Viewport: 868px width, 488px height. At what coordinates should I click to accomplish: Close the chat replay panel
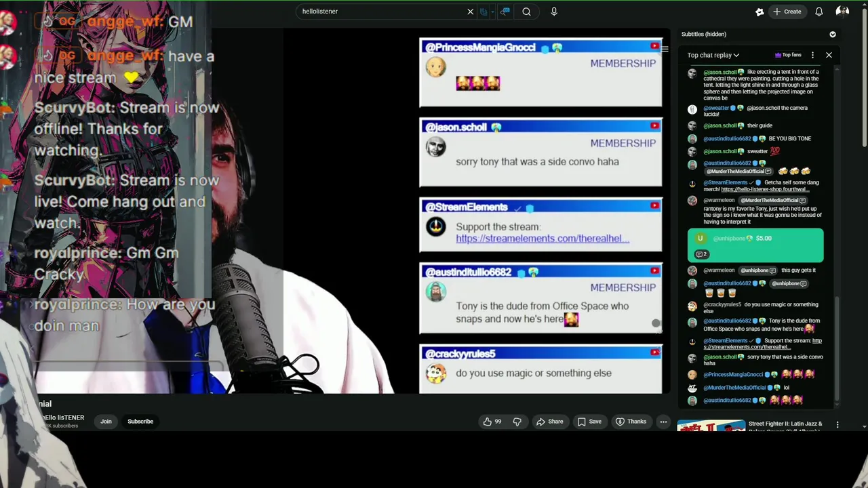(x=829, y=55)
